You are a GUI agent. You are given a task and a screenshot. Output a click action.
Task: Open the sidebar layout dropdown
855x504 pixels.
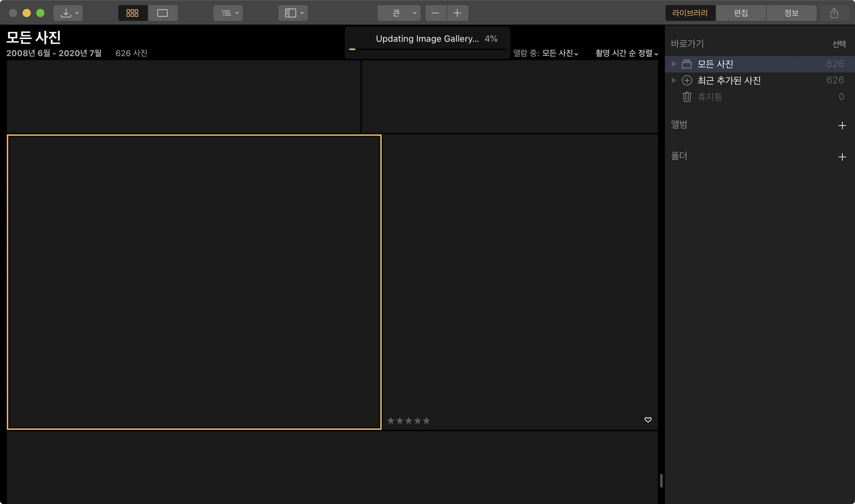294,13
